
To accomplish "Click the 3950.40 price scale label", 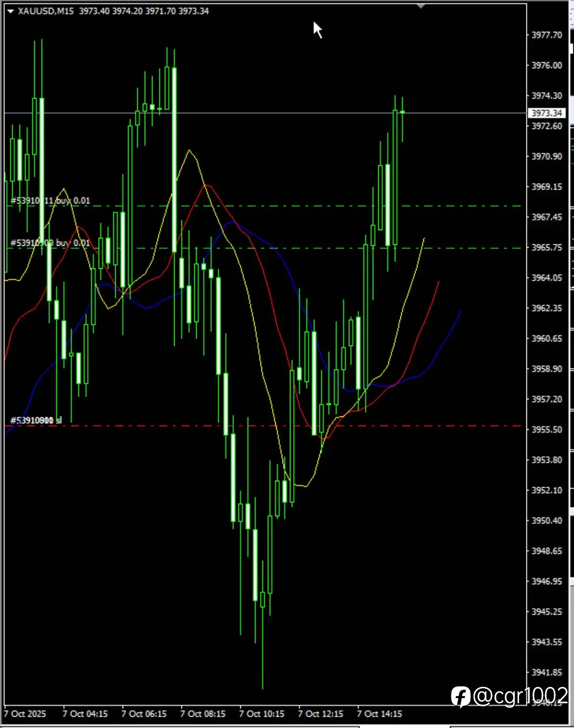I will (547, 520).
